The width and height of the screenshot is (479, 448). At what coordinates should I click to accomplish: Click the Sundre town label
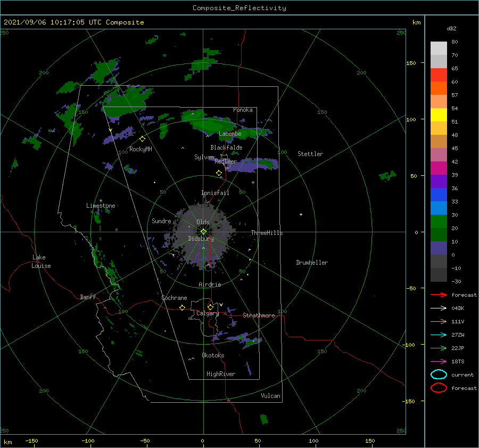[x=161, y=221]
